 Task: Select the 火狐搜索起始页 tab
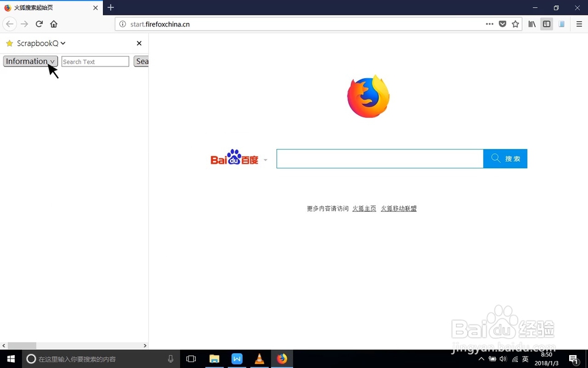[51, 8]
